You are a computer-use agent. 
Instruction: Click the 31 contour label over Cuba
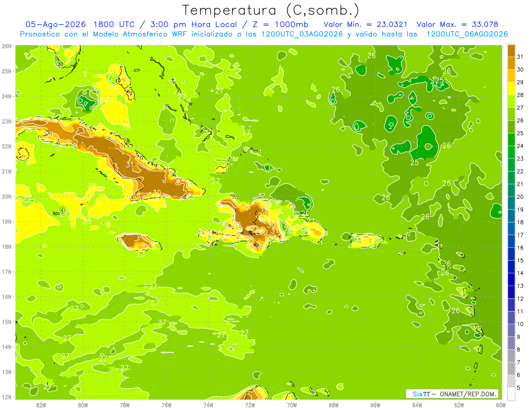click(x=129, y=165)
